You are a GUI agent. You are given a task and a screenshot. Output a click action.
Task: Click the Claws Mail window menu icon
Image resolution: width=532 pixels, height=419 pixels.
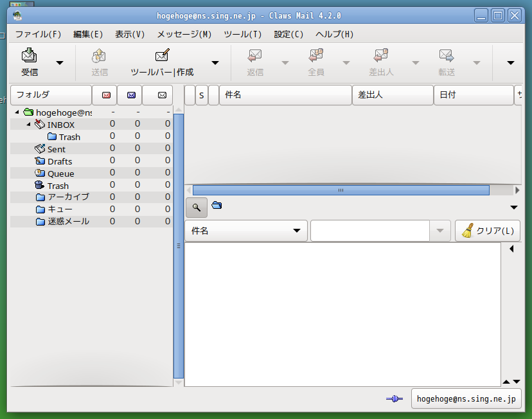[17, 15]
